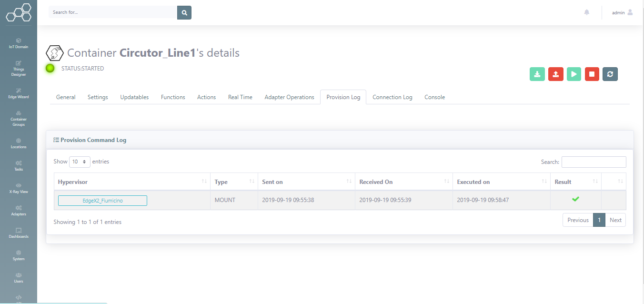Open the admin user menu

[x=623, y=12]
